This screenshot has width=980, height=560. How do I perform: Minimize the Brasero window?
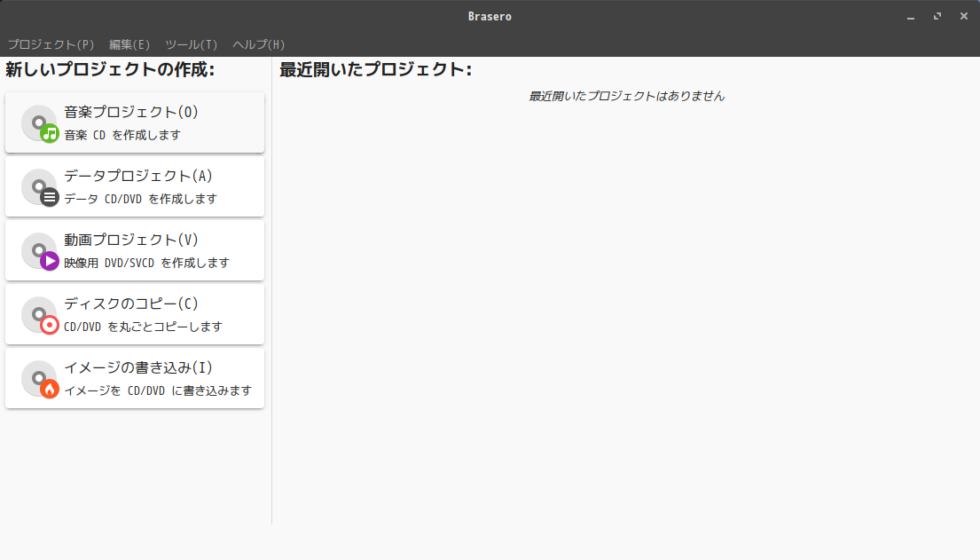click(911, 16)
